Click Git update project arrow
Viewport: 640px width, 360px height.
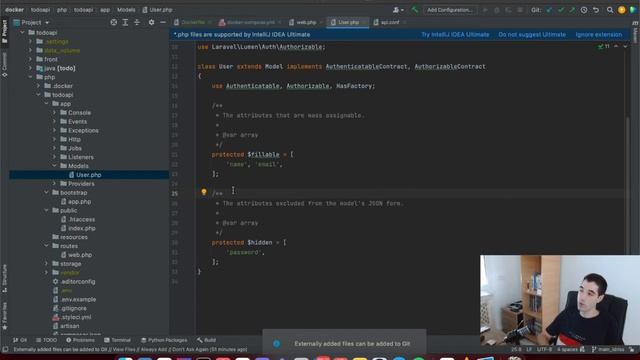pyautogui.click(x=549, y=10)
